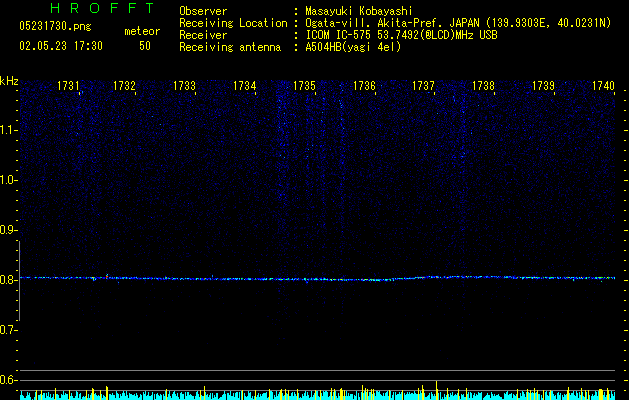Select the meteor count value 50

tap(145, 46)
